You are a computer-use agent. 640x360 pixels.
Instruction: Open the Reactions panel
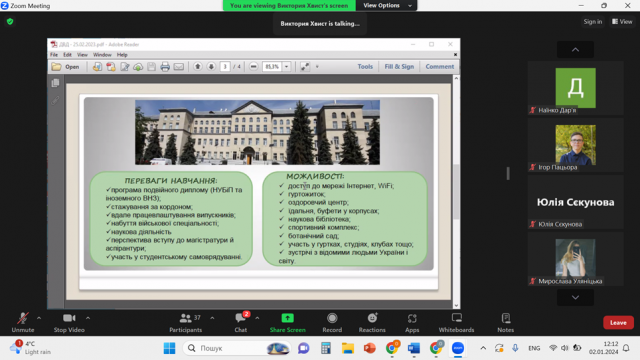[x=372, y=322]
